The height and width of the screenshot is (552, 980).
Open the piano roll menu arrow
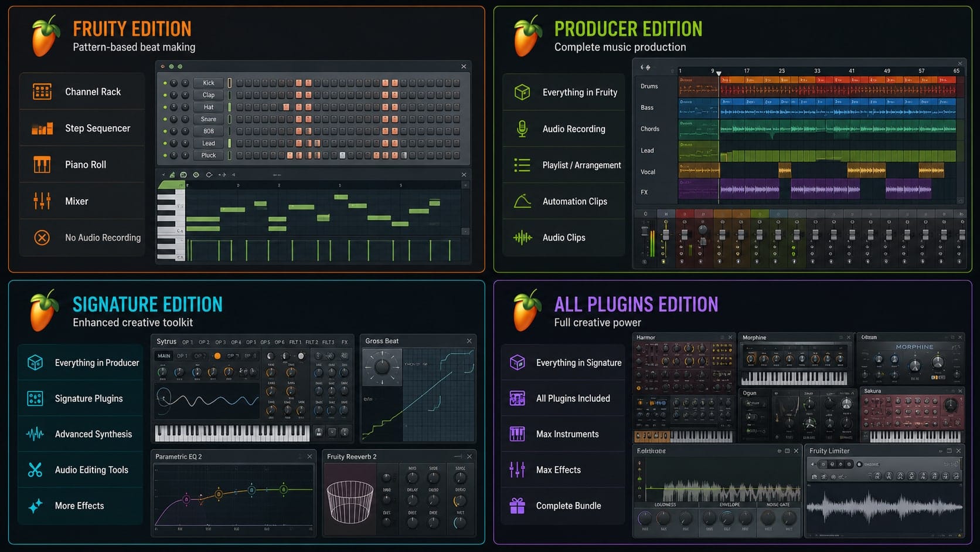(164, 175)
